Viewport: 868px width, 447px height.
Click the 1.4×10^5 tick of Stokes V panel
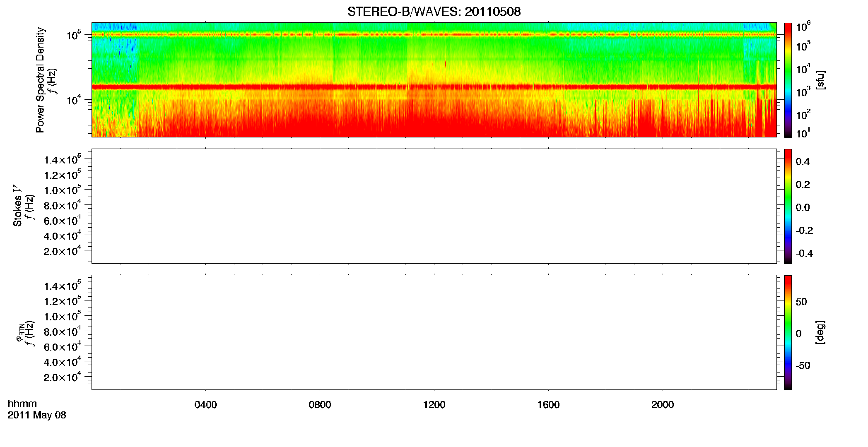click(x=63, y=159)
